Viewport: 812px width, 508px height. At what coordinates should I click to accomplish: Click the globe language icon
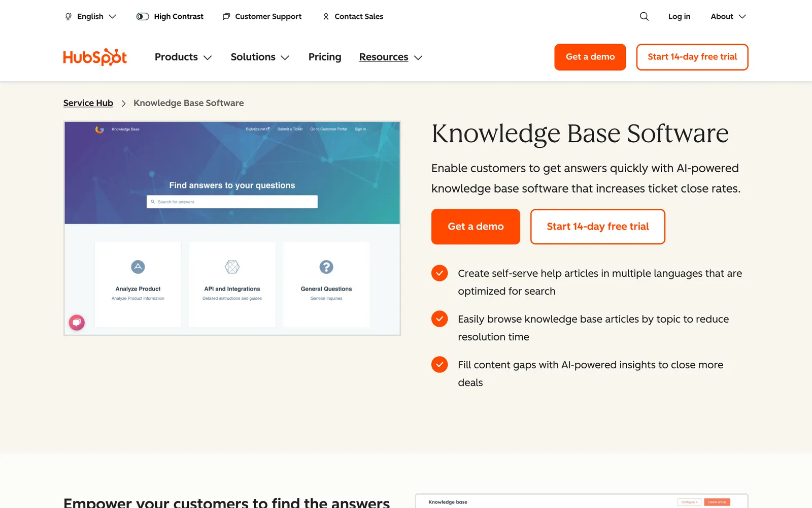click(69, 16)
